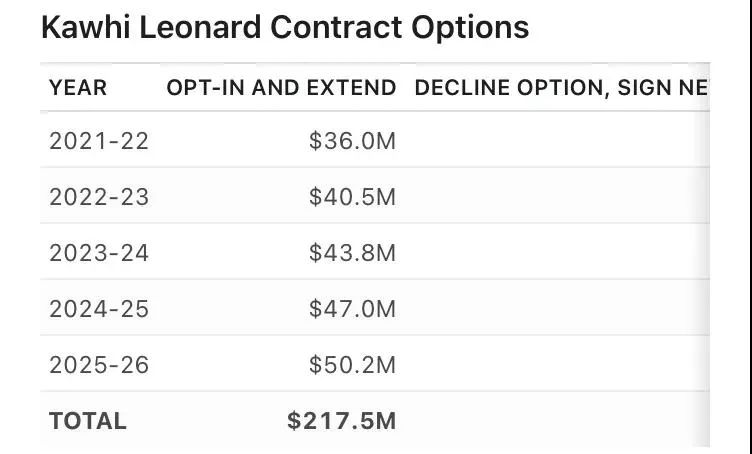The height and width of the screenshot is (454, 752).
Task: Pick the 2023-24 year cell
Action: tap(98, 253)
